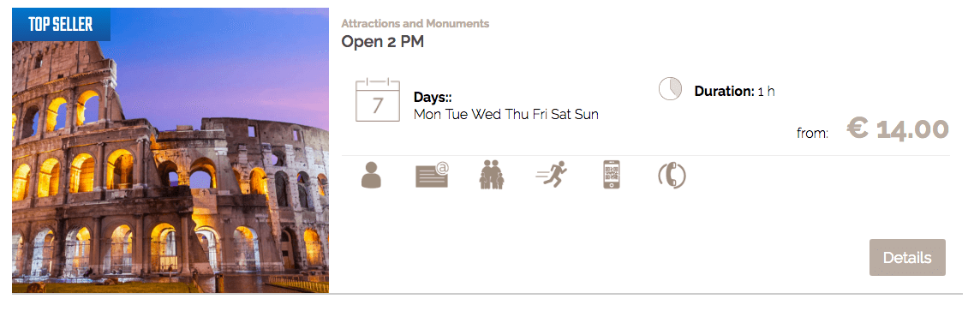Click the running person skip-the-line icon
Screen dimensions: 980x311
(552, 175)
